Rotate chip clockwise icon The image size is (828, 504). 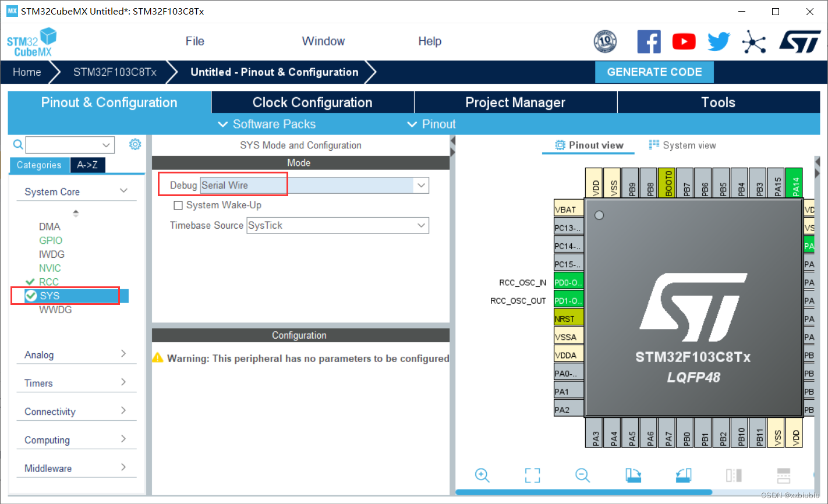(633, 475)
